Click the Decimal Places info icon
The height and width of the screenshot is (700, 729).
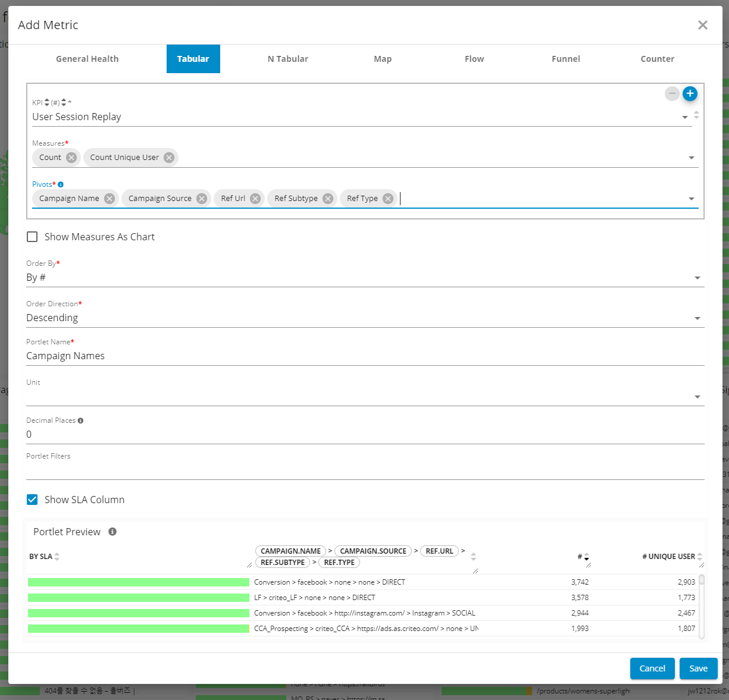point(80,420)
